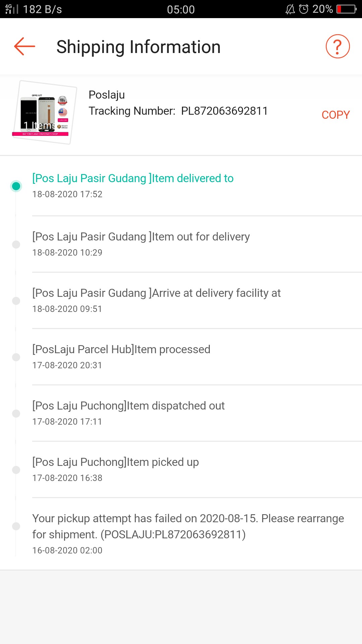Viewport: 362px width, 644px height.
Task: Tap the 'Item processed' Parcel Hub entry
Action: (x=121, y=350)
